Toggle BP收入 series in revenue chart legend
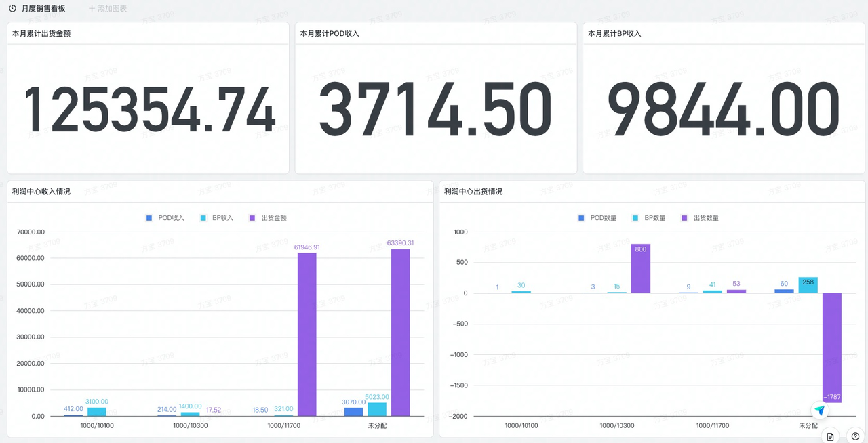868x443 pixels. click(x=217, y=218)
